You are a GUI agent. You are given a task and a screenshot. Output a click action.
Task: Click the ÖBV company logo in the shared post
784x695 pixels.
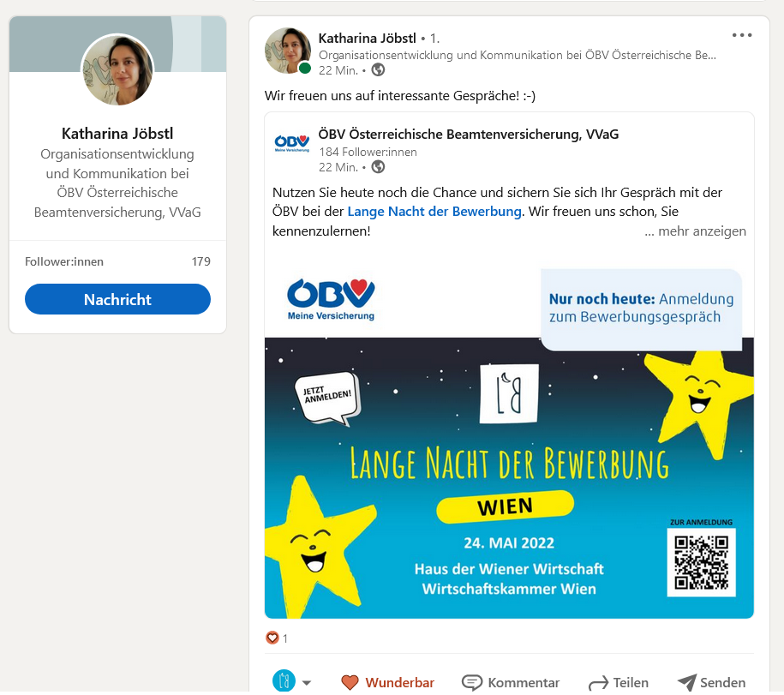coord(292,143)
